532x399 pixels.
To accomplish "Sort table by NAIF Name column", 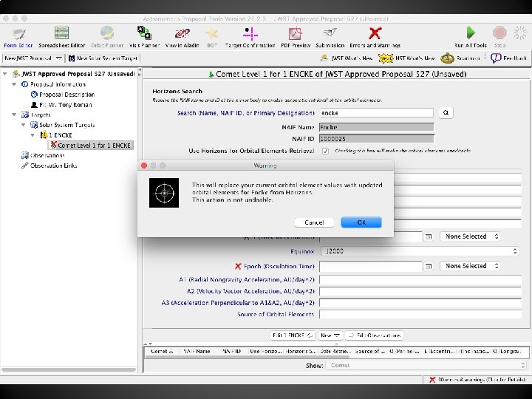I will pos(197,352).
